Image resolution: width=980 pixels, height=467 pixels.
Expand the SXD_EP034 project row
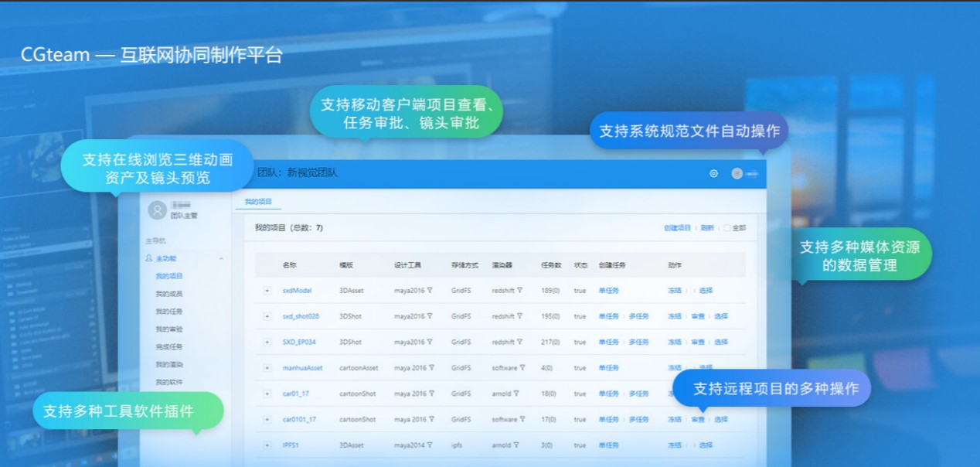267,342
